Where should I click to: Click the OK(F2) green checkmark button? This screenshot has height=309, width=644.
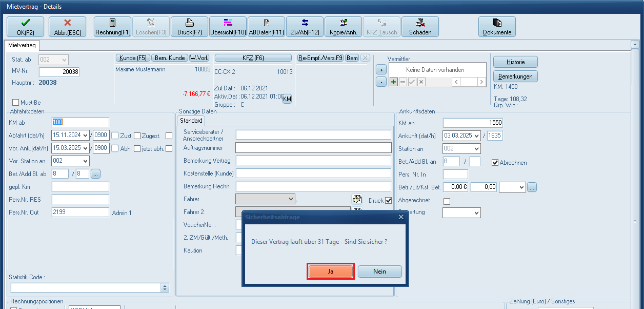tap(25, 27)
